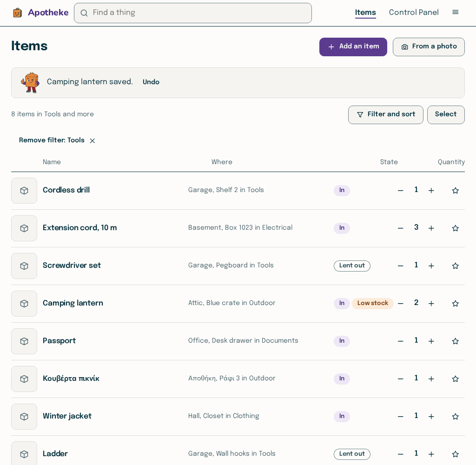The height and width of the screenshot is (465, 476).
Task: Open the Ladder item name
Action: pyautogui.click(x=55, y=454)
